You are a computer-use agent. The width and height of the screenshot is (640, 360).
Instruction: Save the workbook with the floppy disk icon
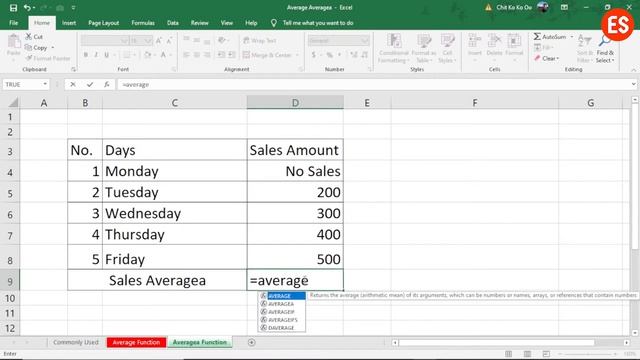[x=13, y=8]
